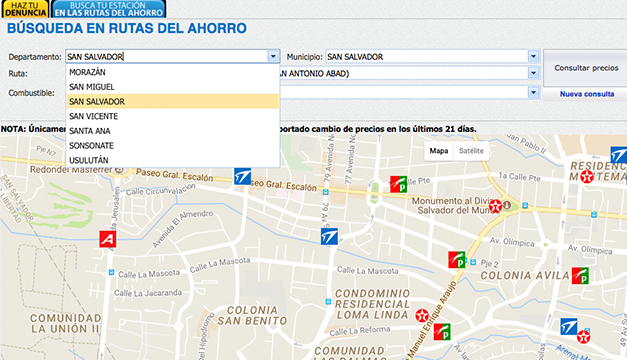Collapse the Departamento dropdown arrow
The height and width of the screenshot is (360, 627).
tap(273, 56)
